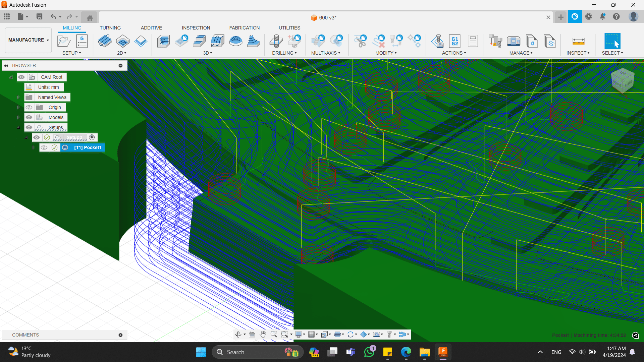
Task: Select the 2D Pocket tool icon
Action: (123, 41)
